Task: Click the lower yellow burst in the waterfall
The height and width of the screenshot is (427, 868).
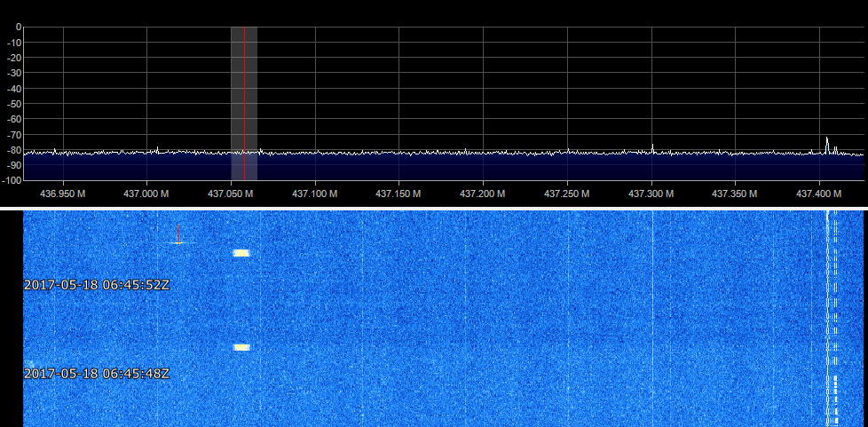Action: 241,347
